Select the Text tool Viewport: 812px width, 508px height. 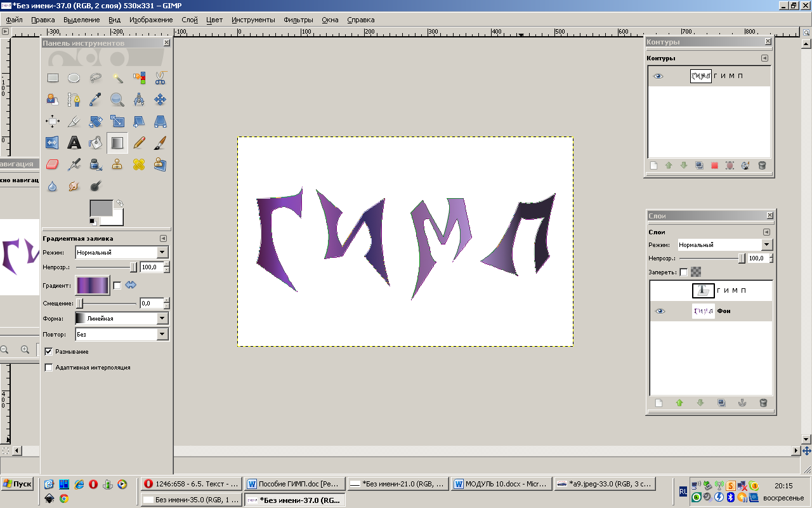(x=74, y=143)
